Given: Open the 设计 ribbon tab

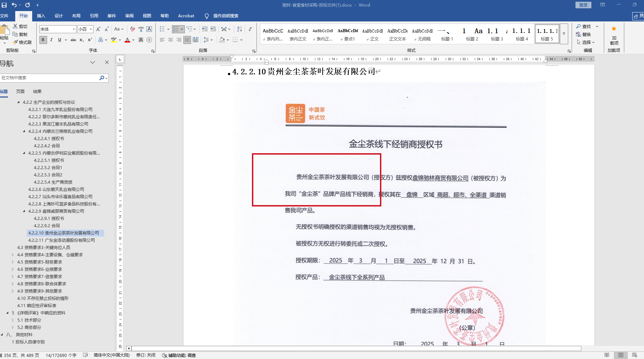Looking at the screenshot, I should [x=59, y=16].
